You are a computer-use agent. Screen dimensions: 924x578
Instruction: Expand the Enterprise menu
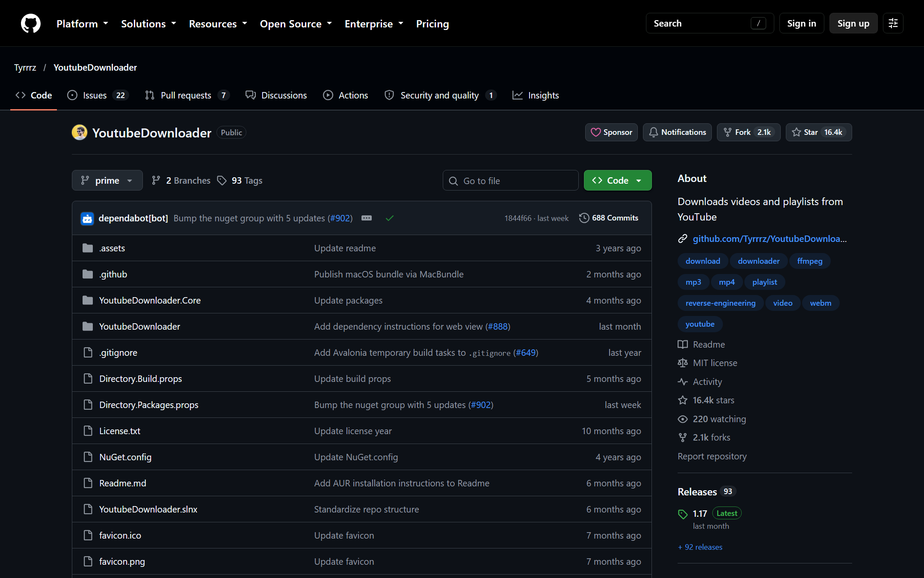pyautogui.click(x=374, y=24)
